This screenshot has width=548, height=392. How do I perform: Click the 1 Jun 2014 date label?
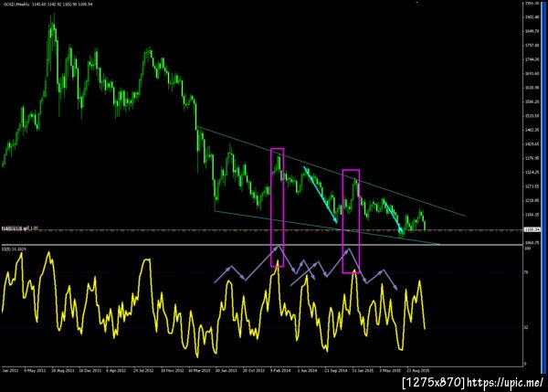click(308, 370)
